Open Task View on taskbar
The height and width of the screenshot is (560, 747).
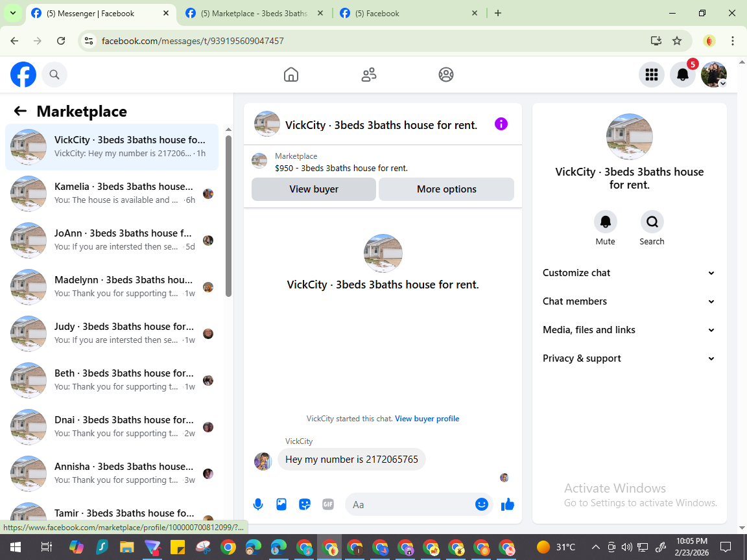[x=46, y=547]
